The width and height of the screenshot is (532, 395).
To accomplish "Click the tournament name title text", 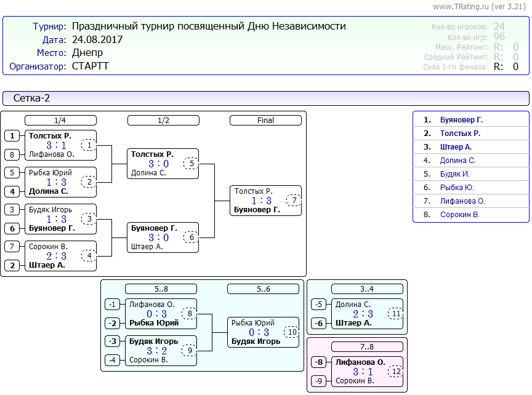I will point(209,26).
